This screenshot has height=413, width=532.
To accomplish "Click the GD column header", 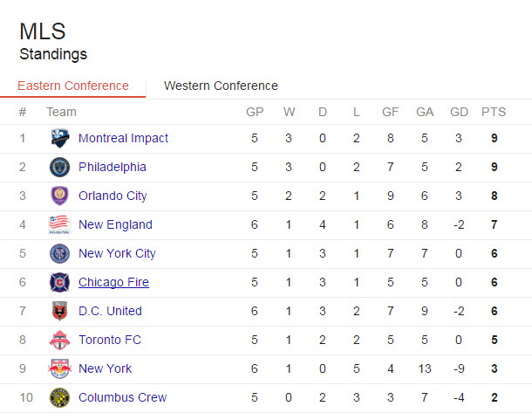I will point(459,112).
